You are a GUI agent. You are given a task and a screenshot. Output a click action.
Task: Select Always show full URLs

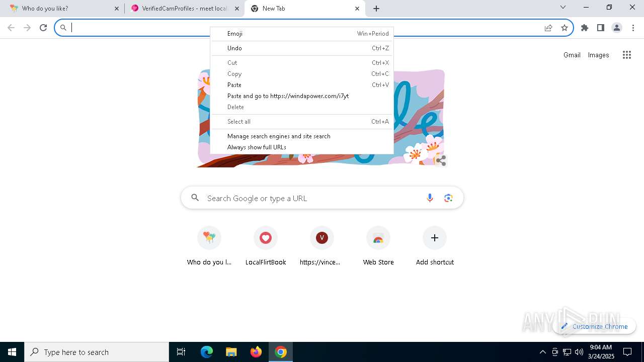click(302, 147)
